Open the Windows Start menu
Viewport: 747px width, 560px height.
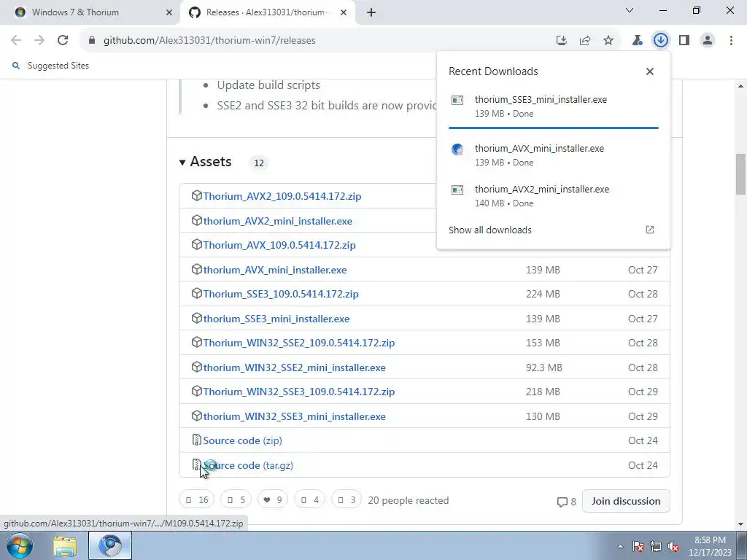tap(20, 545)
